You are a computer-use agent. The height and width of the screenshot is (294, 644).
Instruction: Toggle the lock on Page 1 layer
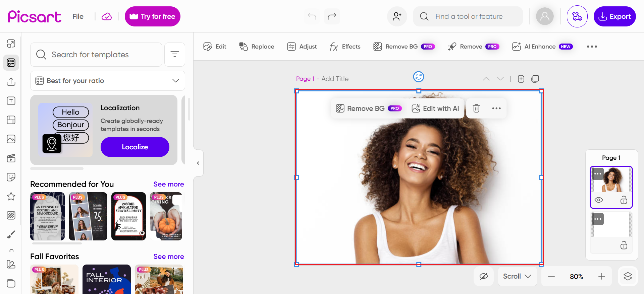(624, 200)
